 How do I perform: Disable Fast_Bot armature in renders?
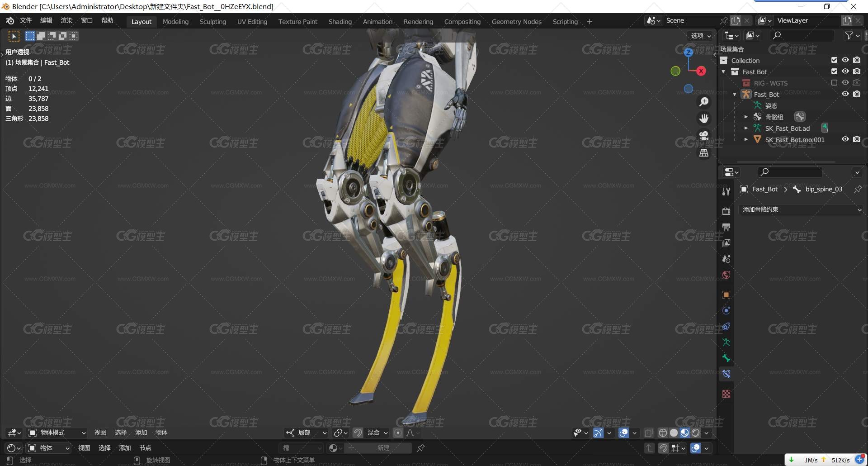pyautogui.click(x=857, y=94)
